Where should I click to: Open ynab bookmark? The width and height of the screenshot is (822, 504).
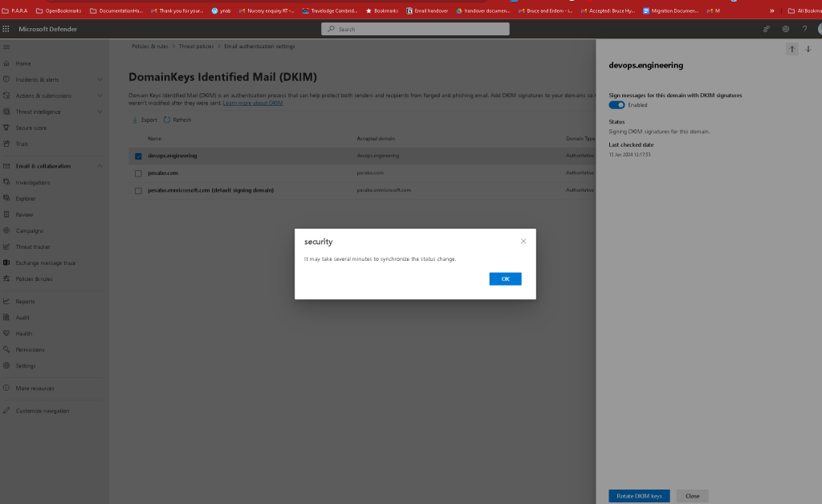tap(221, 10)
